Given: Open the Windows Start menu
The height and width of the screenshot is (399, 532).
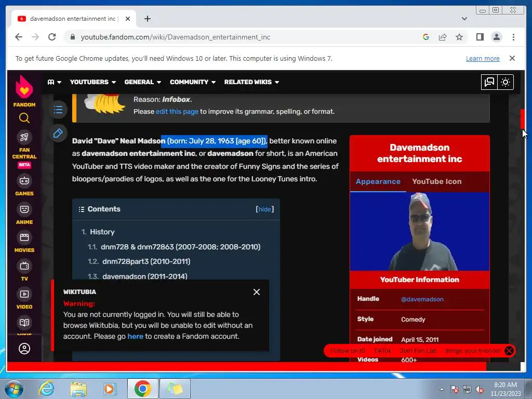Looking at the screenshot, I should (14, 389).
